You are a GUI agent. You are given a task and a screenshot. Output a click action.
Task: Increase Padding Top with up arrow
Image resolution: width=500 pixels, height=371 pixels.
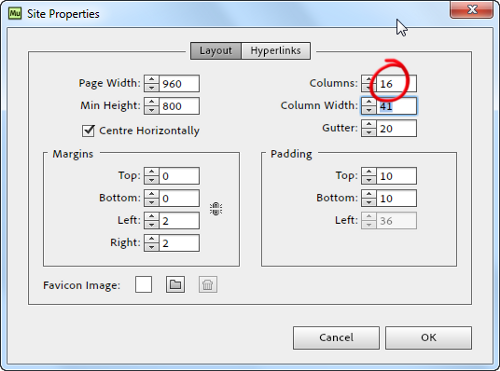[x=369, y=172]
